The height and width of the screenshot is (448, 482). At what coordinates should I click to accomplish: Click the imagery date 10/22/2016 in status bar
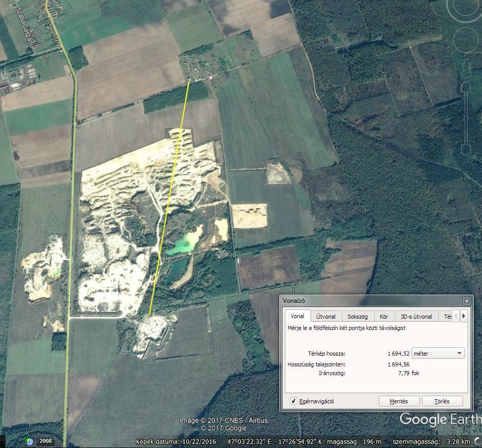click(x=199, y=441)
